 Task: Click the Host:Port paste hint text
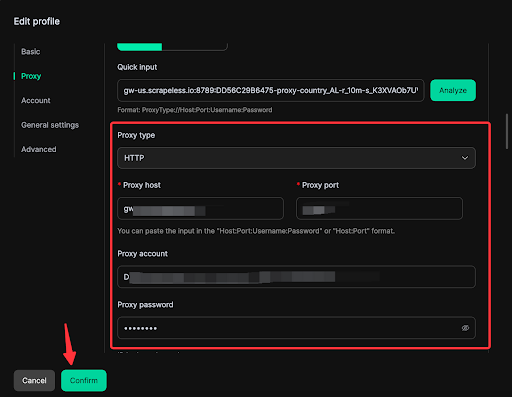(x=256, y=231)
